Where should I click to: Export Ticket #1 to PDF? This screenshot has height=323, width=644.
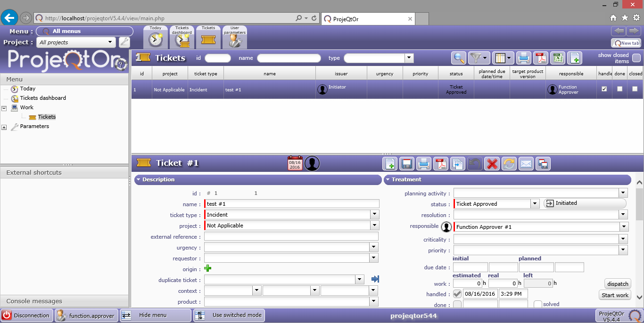point(441,164)
